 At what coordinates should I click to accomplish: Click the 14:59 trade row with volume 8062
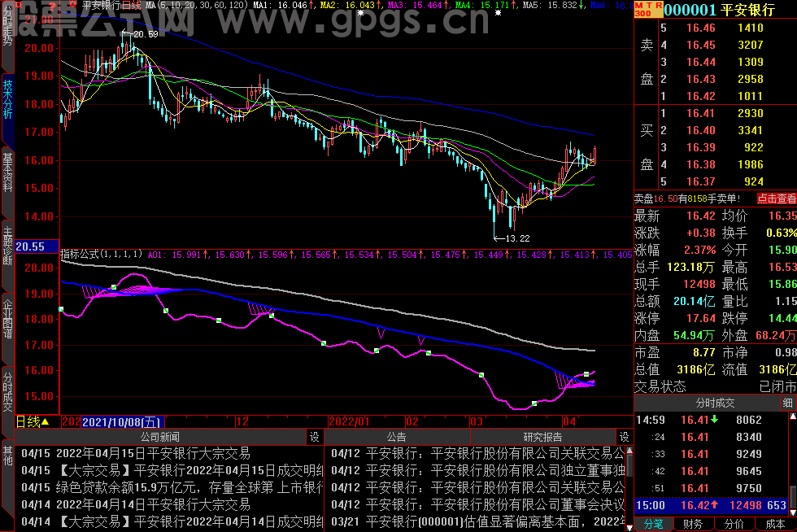711,420
